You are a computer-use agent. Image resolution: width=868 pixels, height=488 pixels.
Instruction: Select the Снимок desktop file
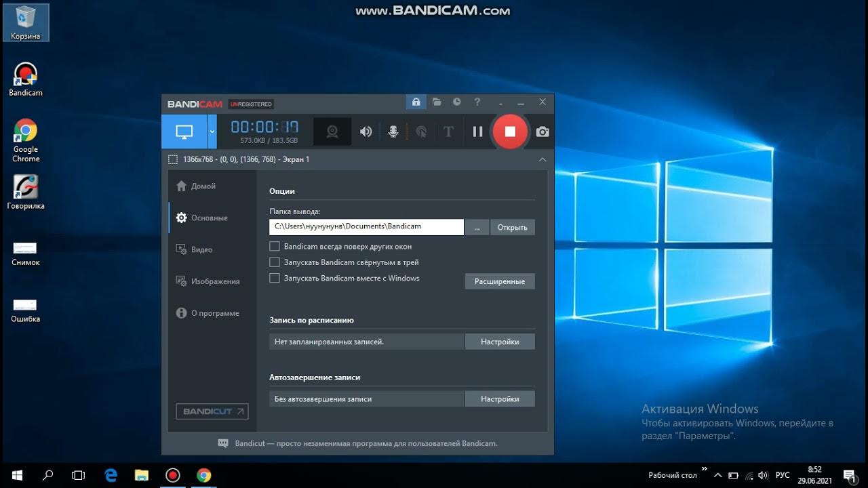pos(26,253)
